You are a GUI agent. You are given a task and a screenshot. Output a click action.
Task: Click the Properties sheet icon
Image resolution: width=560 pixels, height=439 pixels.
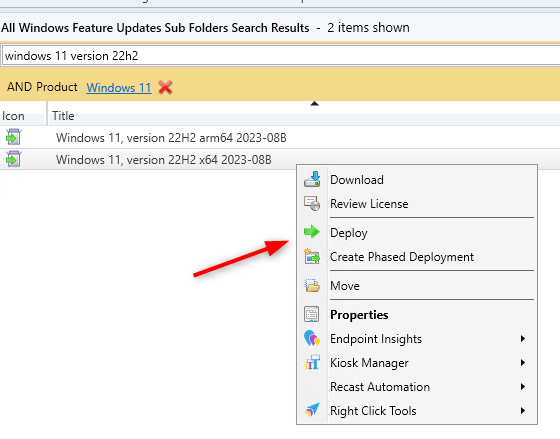pos(311,314)
